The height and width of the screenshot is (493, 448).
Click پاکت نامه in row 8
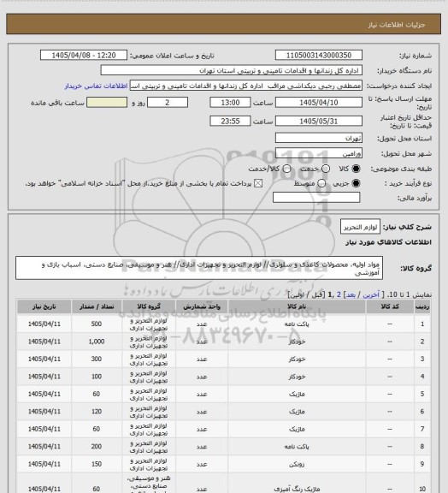click(x=297, y=447)
